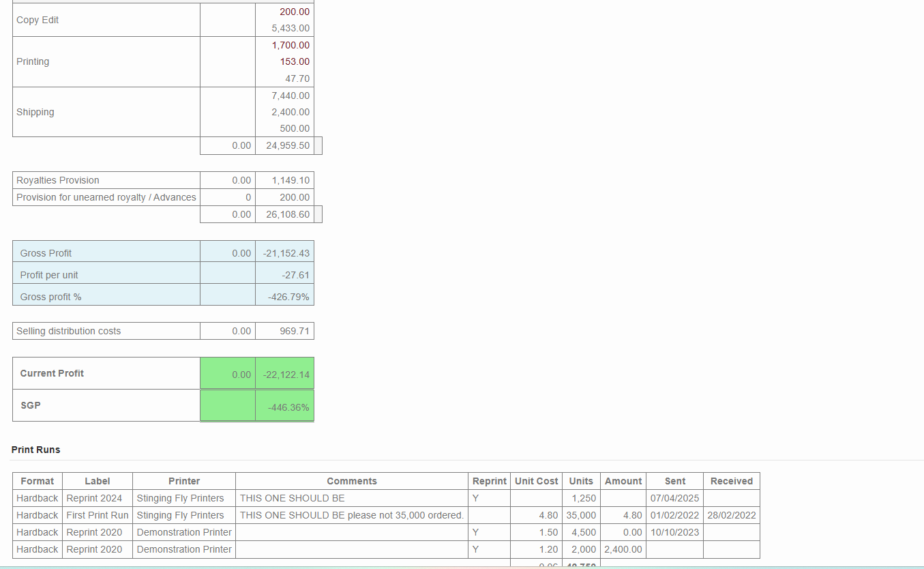This screenshot has width=924, height=569.
Task: Click the Provision for unearned royalty row
Action: click(x=106, y=197)
